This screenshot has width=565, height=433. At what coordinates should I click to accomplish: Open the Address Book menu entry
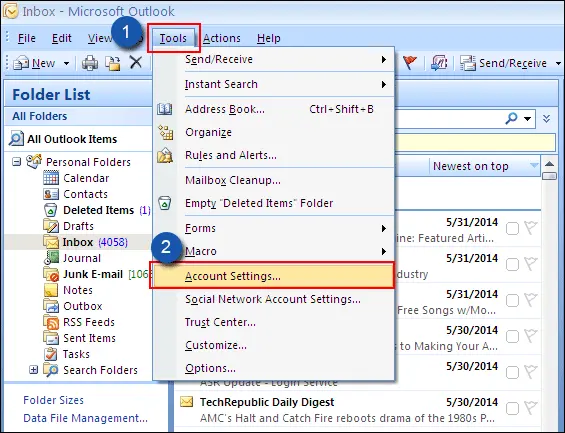click(x=274, y=109)
